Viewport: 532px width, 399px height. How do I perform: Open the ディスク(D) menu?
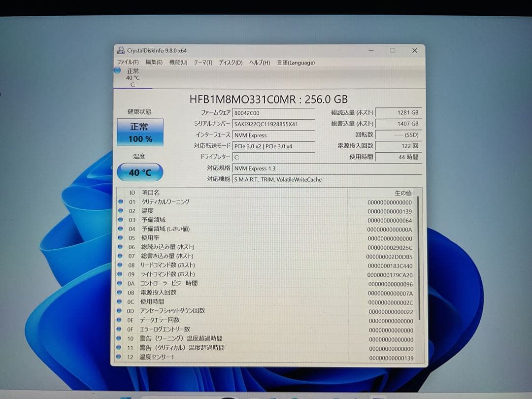pyautogui.click(x=231, y=63)
